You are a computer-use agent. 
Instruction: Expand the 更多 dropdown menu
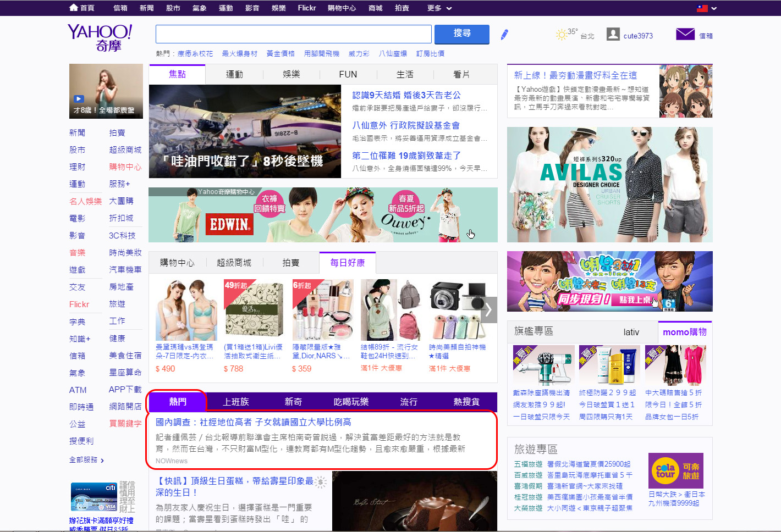(x=439, y=8)
